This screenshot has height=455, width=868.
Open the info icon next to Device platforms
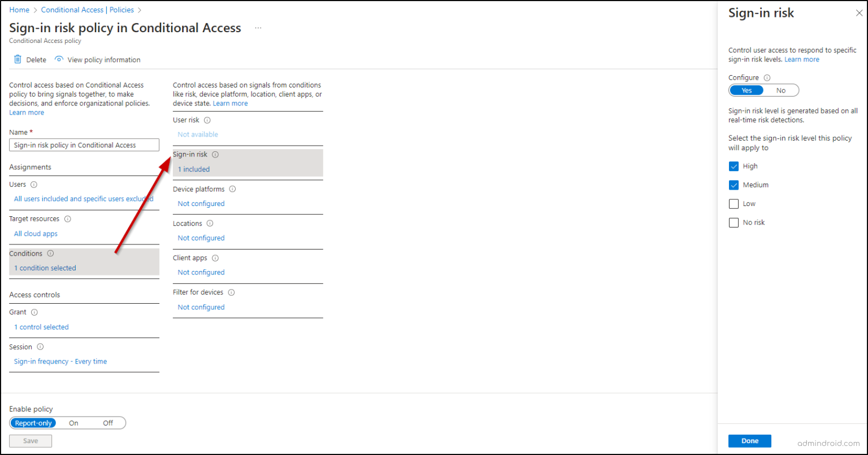232,189
